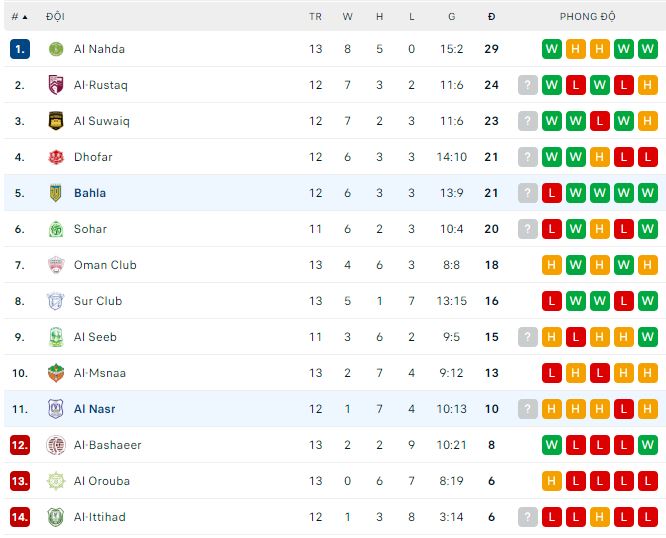Click the Al-Ittihad team logo

coord(56,517)
